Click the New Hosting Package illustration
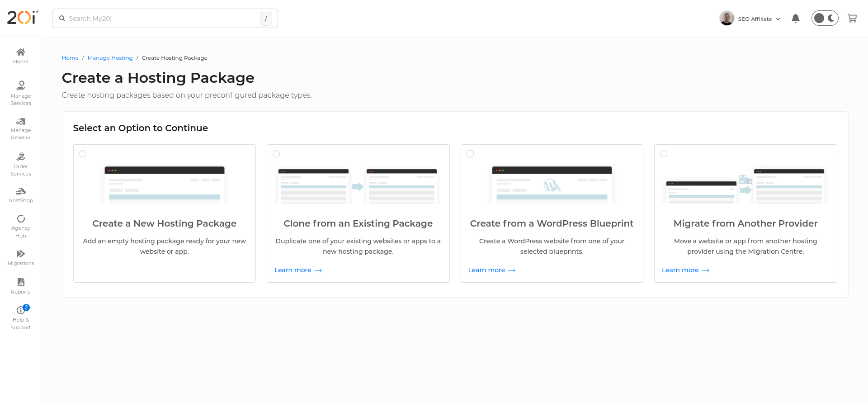The image size is (868, 403). coord(165,184)
